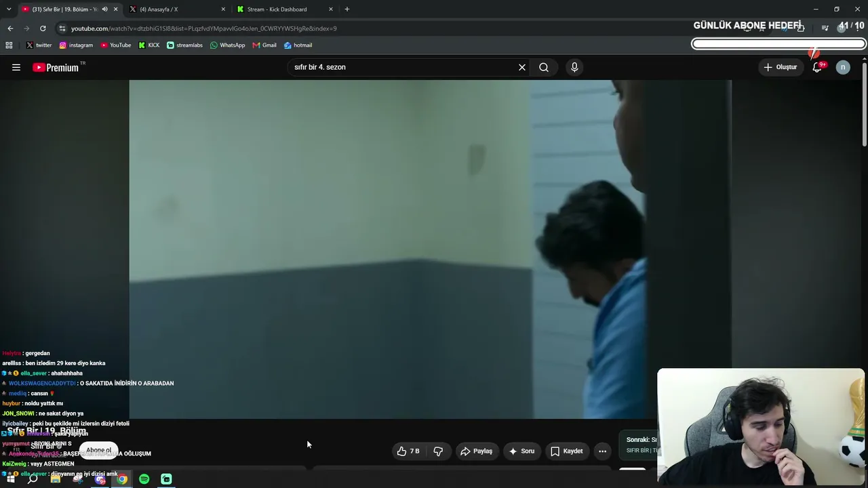Open Chrome from the taskbar
Viewport: 868px width, 488px height.
[122, 479]
